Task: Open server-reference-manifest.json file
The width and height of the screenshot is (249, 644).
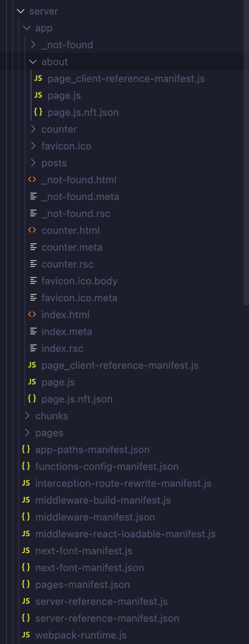Action: (107, 618)
